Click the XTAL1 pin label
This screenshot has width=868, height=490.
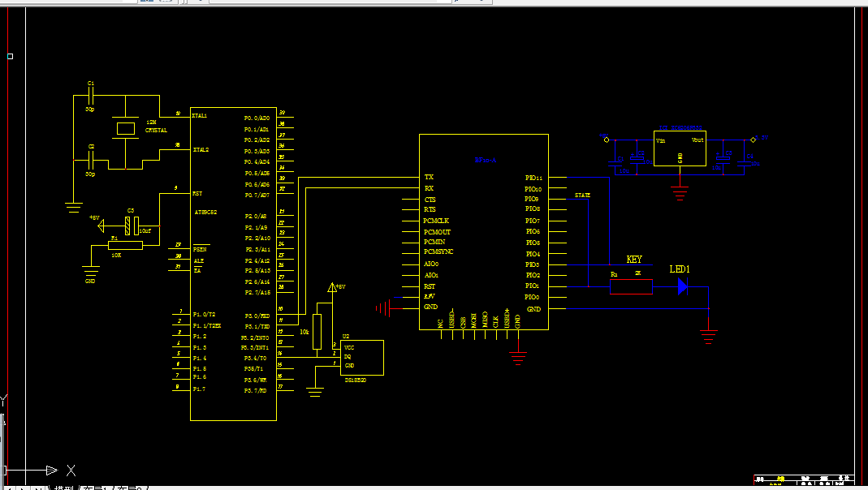pyautogui.click(x=199, y=116)
